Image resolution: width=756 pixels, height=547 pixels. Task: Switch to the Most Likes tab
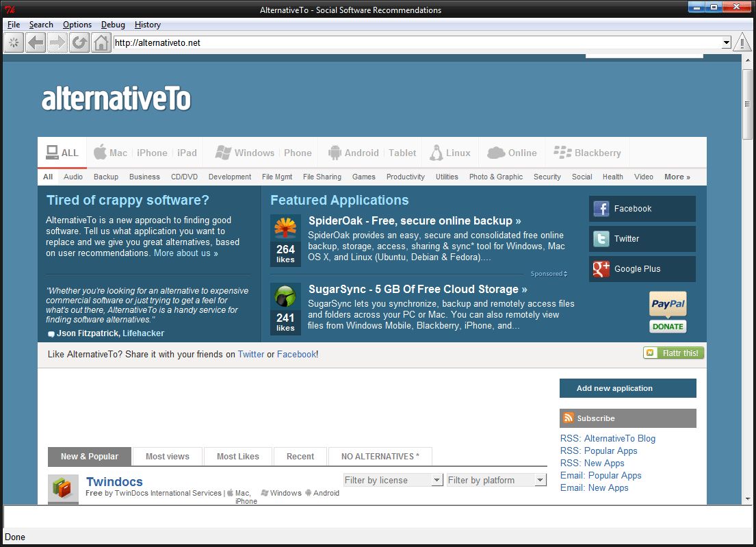pyautogui.click(x=237, y=456)
